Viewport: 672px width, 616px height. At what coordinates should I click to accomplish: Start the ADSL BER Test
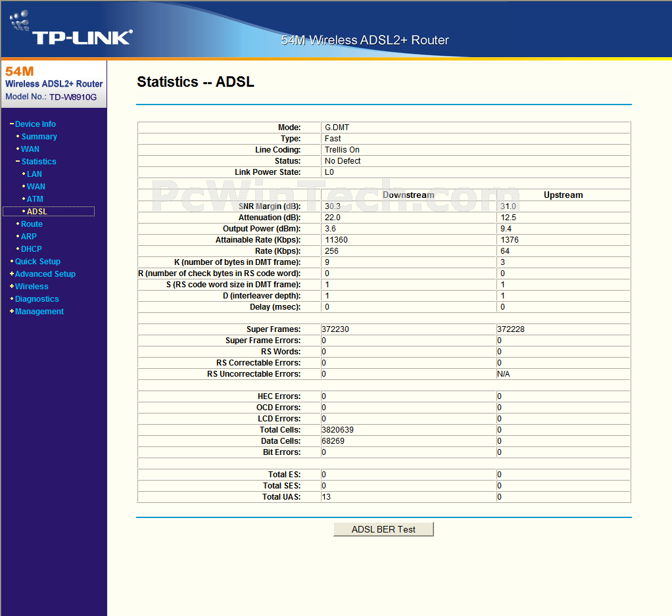[x=383, y=529]
